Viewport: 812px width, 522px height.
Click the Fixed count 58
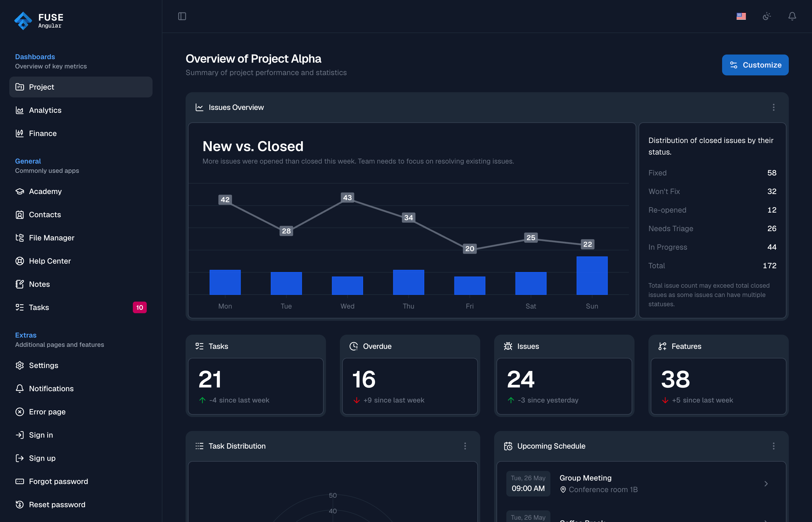772,173
